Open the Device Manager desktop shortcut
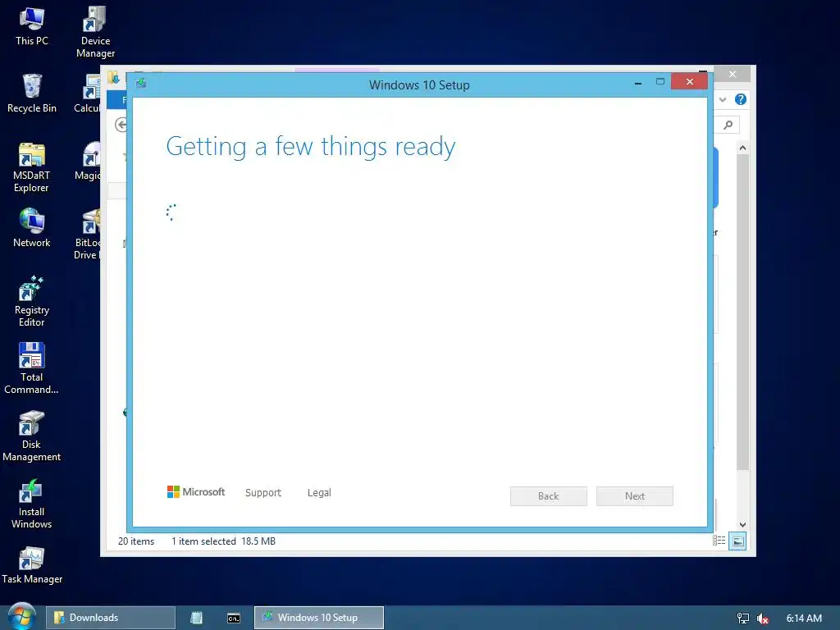Image resolution: width=840 pixels, height=630 pixels. pyautogui.click(x=95, y=32)
